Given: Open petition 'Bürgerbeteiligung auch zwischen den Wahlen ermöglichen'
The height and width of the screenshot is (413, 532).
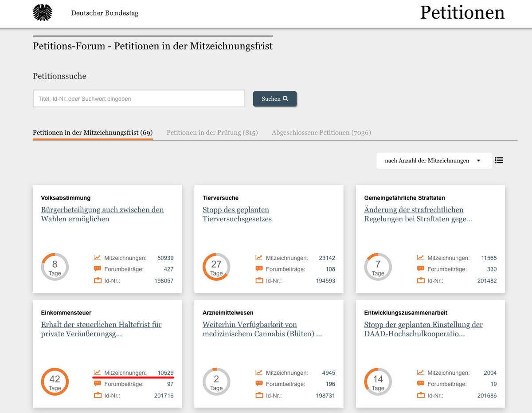Looking at the screenshot, I should (x=102, y=214).
